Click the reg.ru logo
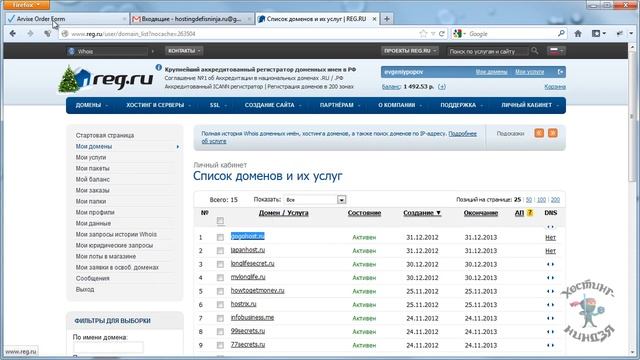Screen dimensions: 640x360 coord(106,79)
